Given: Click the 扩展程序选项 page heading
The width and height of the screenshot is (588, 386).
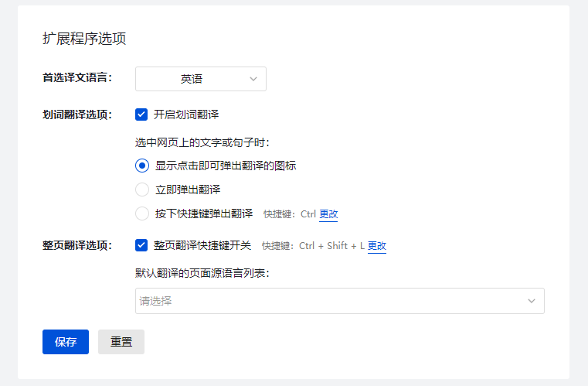Looking at the screenshot, I should pos(84,38).
